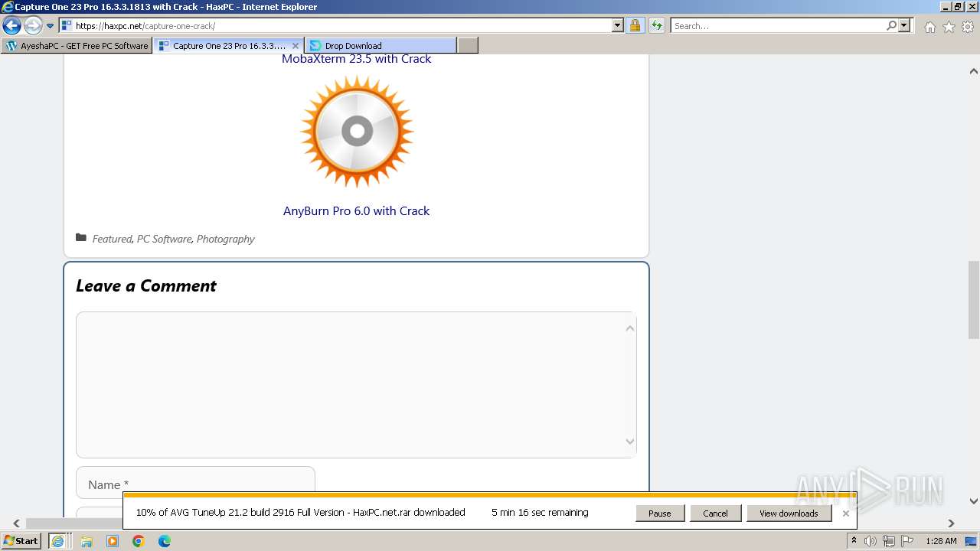Image resolution: width=980 pixels, height=551 pixels.
Task: Click the Featured category link
Action: click(112, 239)
